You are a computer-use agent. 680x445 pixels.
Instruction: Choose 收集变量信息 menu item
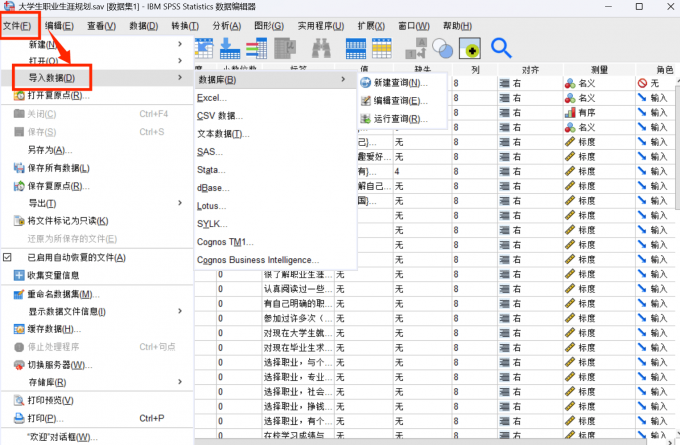[x=98, y=275]
